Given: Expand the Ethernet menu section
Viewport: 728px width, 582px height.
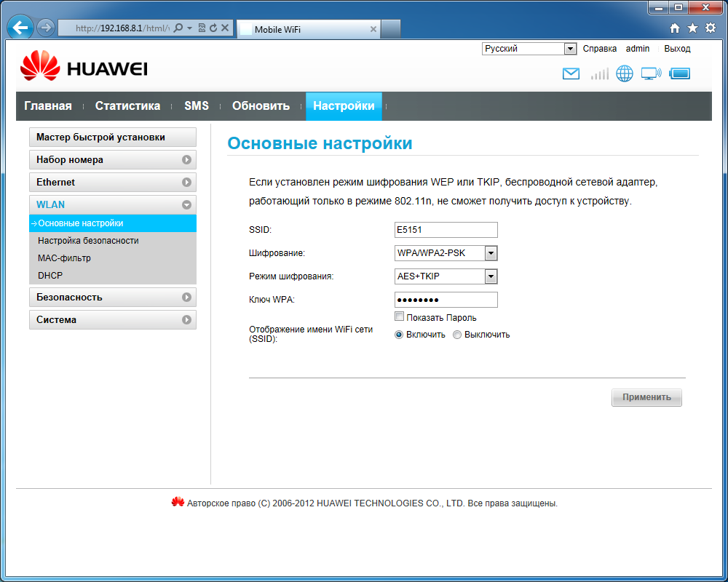Looking at the screenshot, I should (x=112, y=182).
